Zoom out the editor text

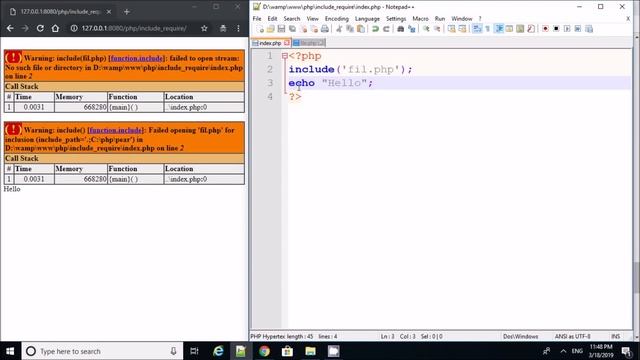tap(437, 29)
